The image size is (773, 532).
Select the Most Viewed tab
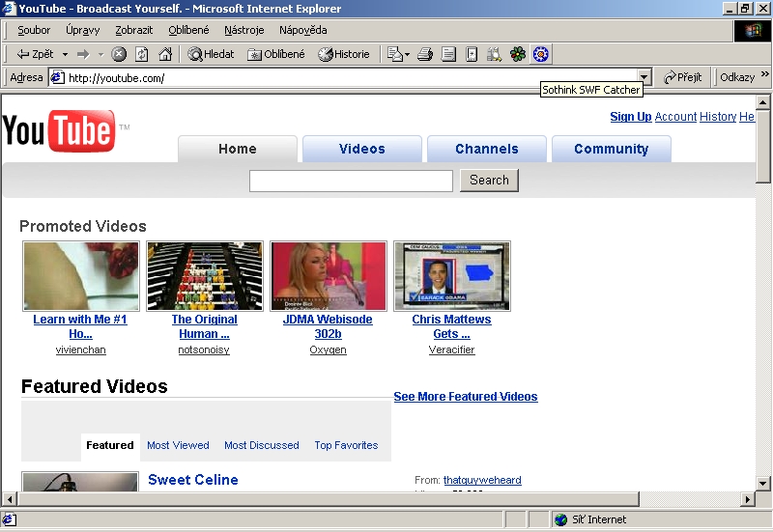(x=178, y=445)
